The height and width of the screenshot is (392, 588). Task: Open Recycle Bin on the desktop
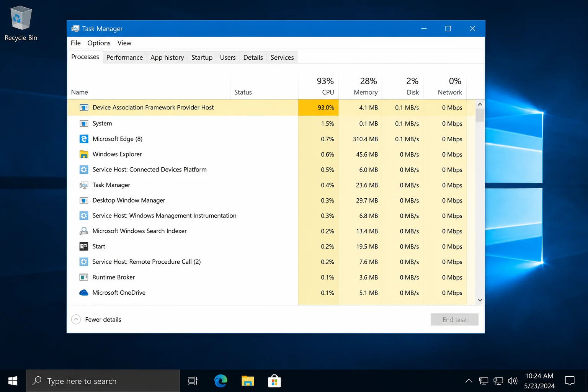pos(21,23)
